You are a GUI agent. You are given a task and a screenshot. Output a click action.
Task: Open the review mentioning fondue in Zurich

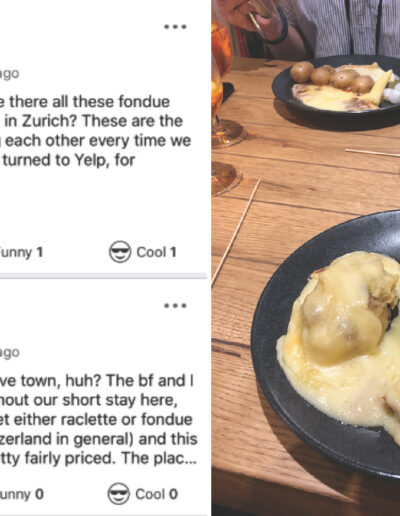point(95,131)
